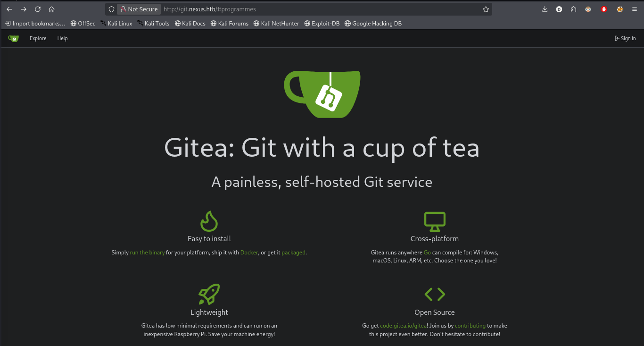Go forward with the browser forward arrow

point(24,9)
